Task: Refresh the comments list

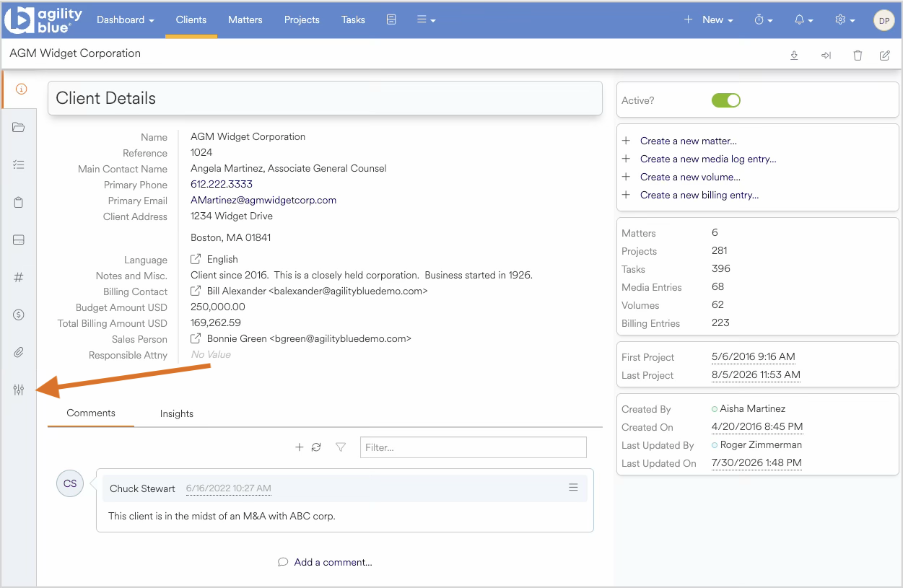Action: 316,447
